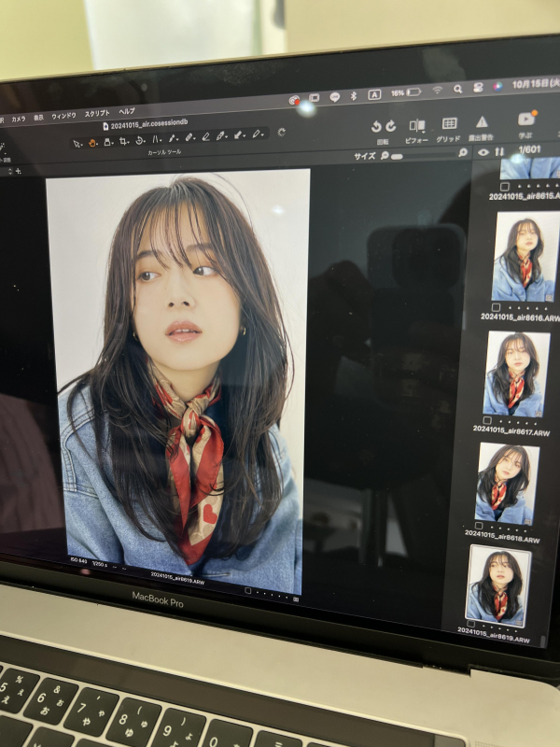Open the ウィンドウ menu

click(x=63, y=116)
